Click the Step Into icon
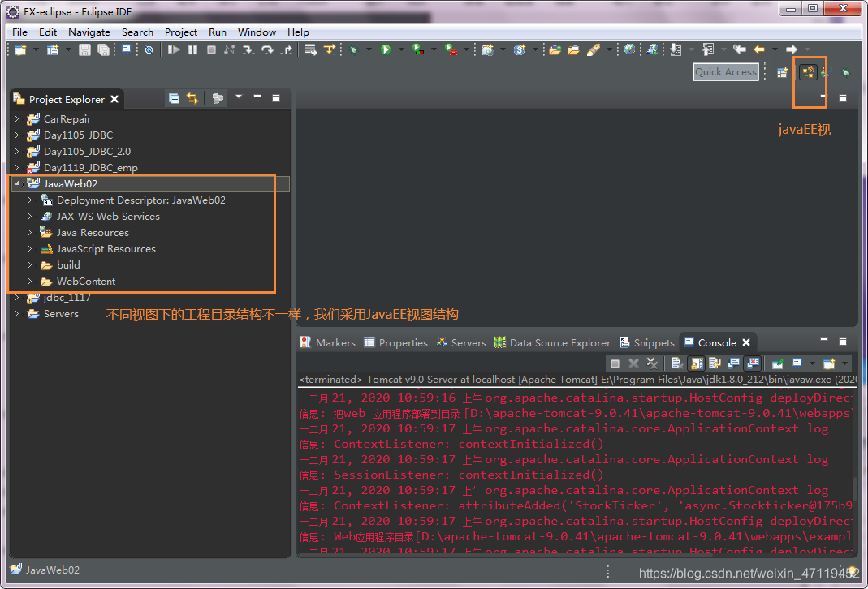Image resolution: width=868 pixels, height=589 pixels. [248, 49]
